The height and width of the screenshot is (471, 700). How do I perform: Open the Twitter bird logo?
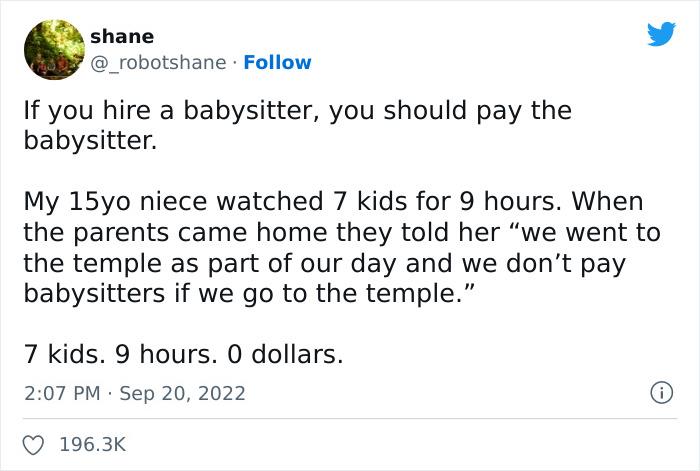(x=661, y=33)
